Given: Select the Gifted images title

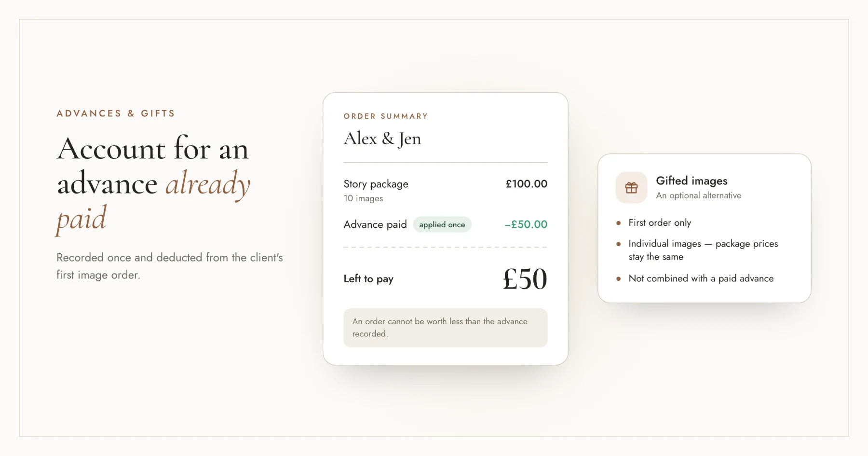Looking at the screenshot, I should 692,181.
